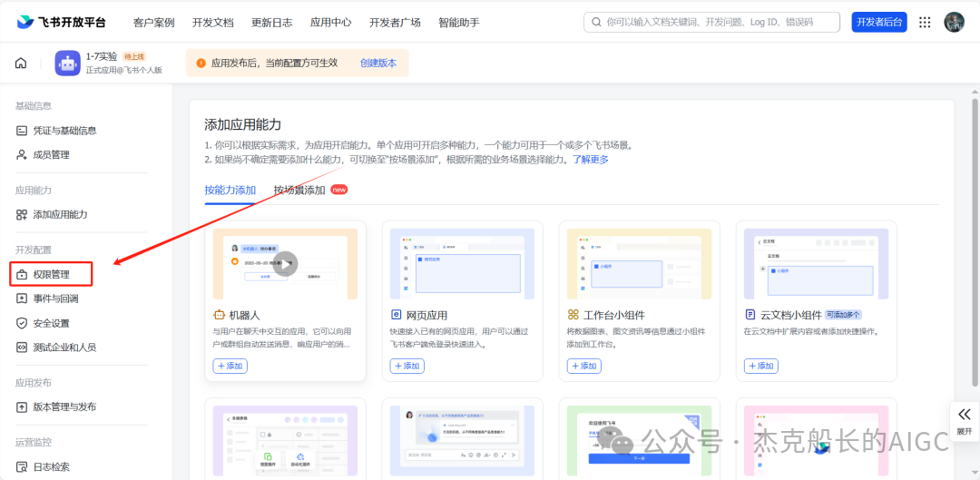The image size is (980, 480).
Task: Click the 1-7实验 robot app icon
Action: coord(67,64)
